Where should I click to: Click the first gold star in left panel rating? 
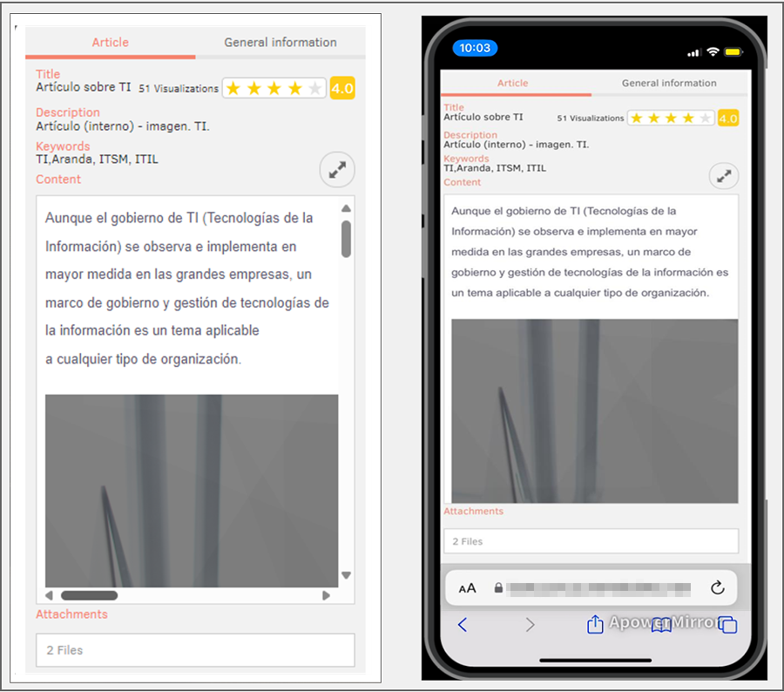(x=233, y=89)
